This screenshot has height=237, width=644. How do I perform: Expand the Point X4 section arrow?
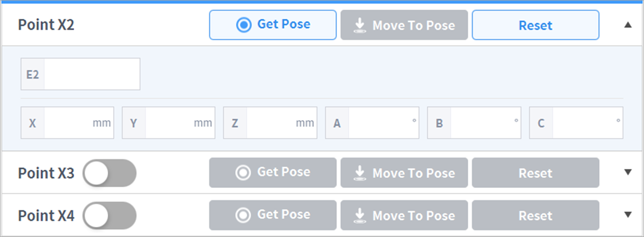[x=628, y=215]
